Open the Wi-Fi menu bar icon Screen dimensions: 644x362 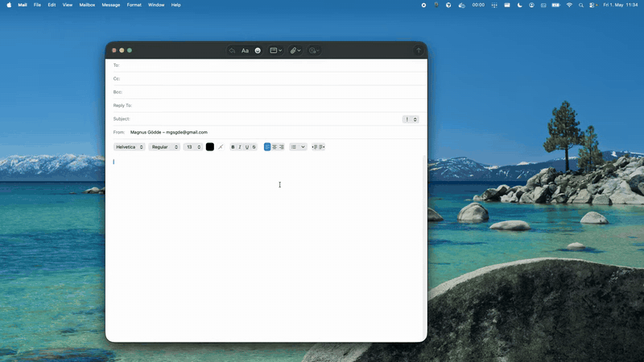tap(569, 5)
